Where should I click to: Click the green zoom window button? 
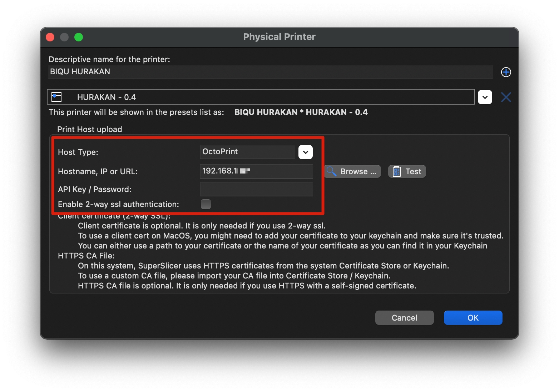click(79, 37)
